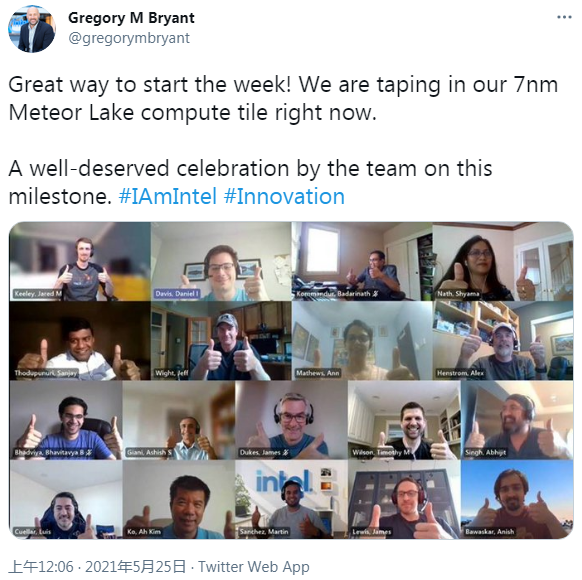Select the Mathews, Ann video tile
582x580 pixels.
pos(362,341)
